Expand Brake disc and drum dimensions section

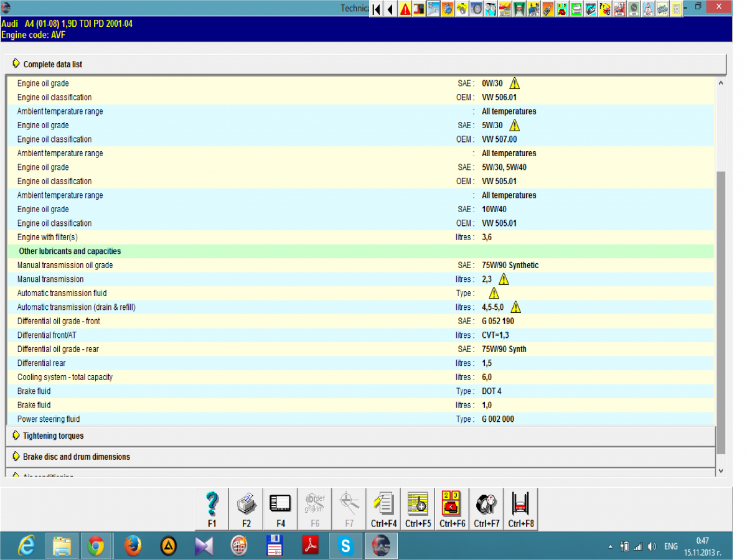pyautogui.click(x=361, y=456)
